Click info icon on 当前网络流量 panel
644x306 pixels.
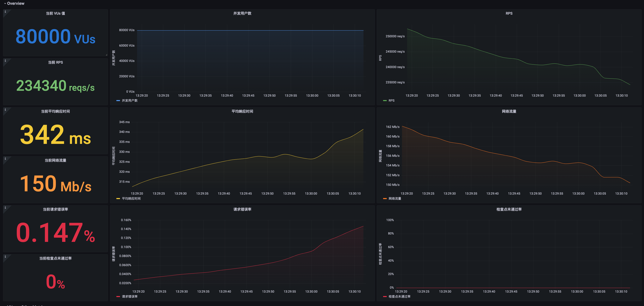pos(5,159)
